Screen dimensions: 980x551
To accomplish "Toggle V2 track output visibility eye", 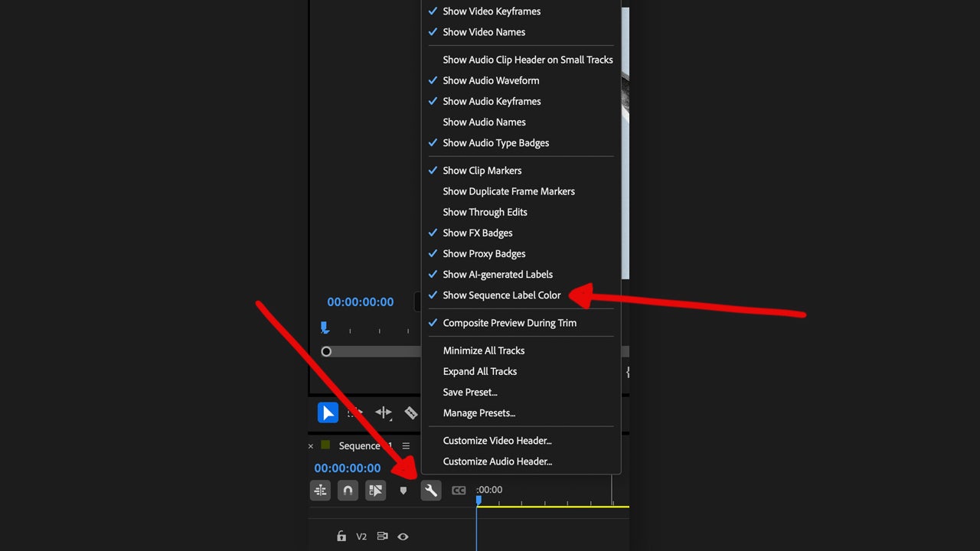I will point(403,536).
